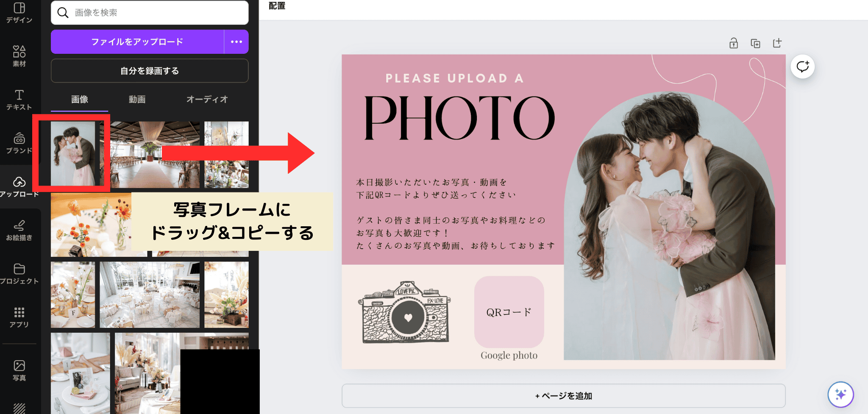868x414 pixels.
Task: Lock the page using the padlock icon
Action: (x=734, y=43)
